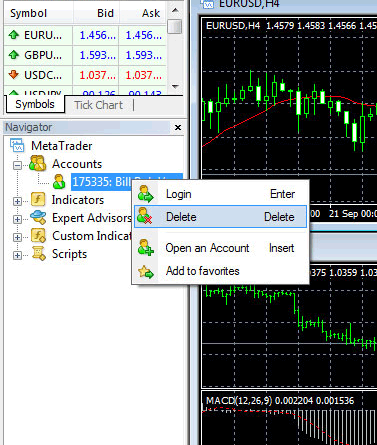Select the account 175335 user icon

[x=59, y=182]
